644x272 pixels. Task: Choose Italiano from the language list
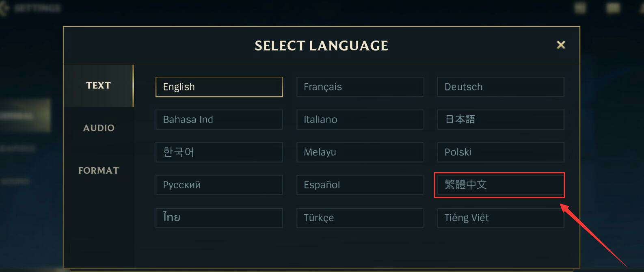point(360,120)
